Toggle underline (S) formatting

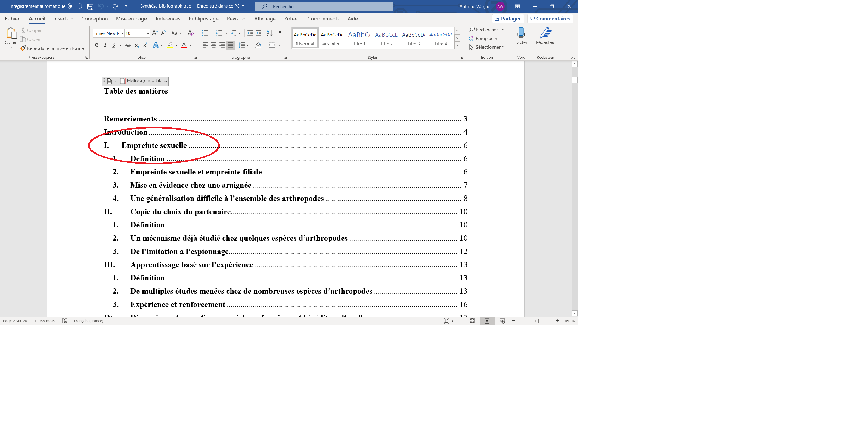point(113,45)
